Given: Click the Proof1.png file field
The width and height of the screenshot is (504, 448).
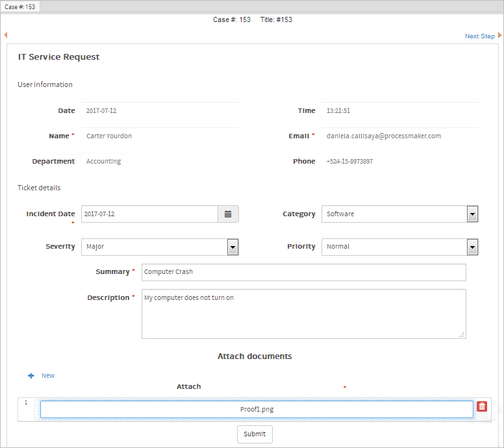Looking at the screenshot, I should point(257,410).
